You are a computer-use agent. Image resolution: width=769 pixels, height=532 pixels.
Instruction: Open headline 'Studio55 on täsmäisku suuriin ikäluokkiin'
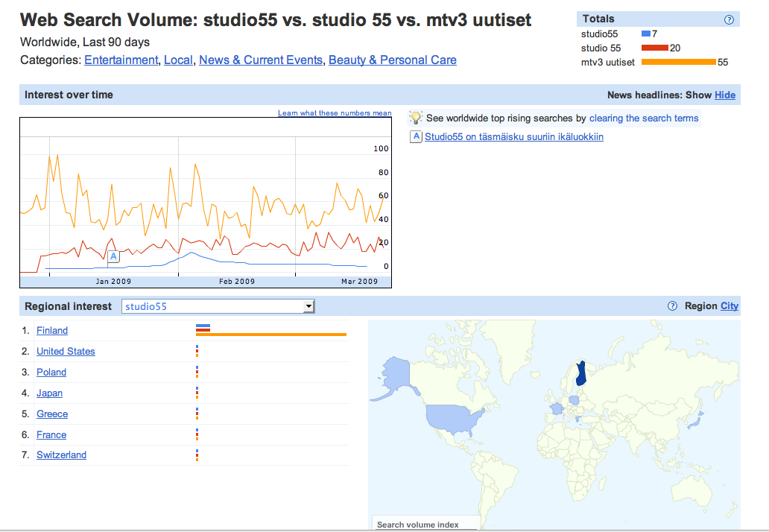[x=514, y=137]
